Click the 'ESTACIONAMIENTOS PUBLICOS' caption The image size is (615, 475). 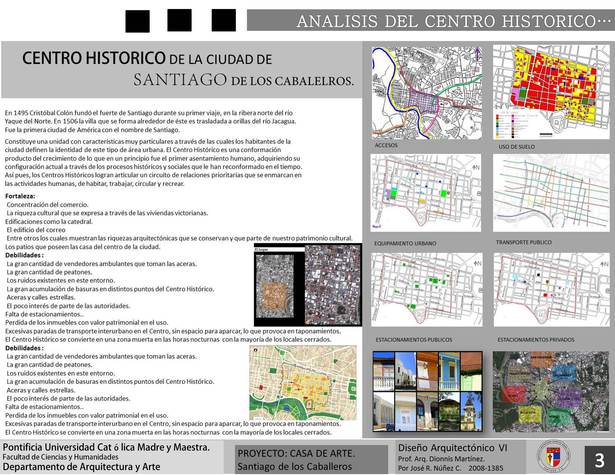414,340
